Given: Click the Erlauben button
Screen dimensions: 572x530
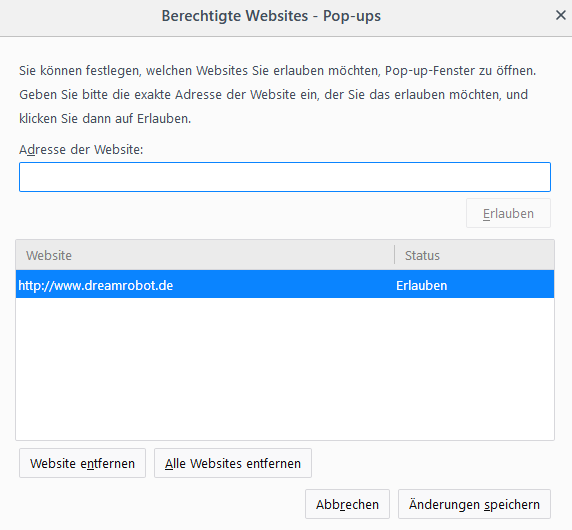Looking at the screenshot, I should pyautogui.click(x=508, y=213).
